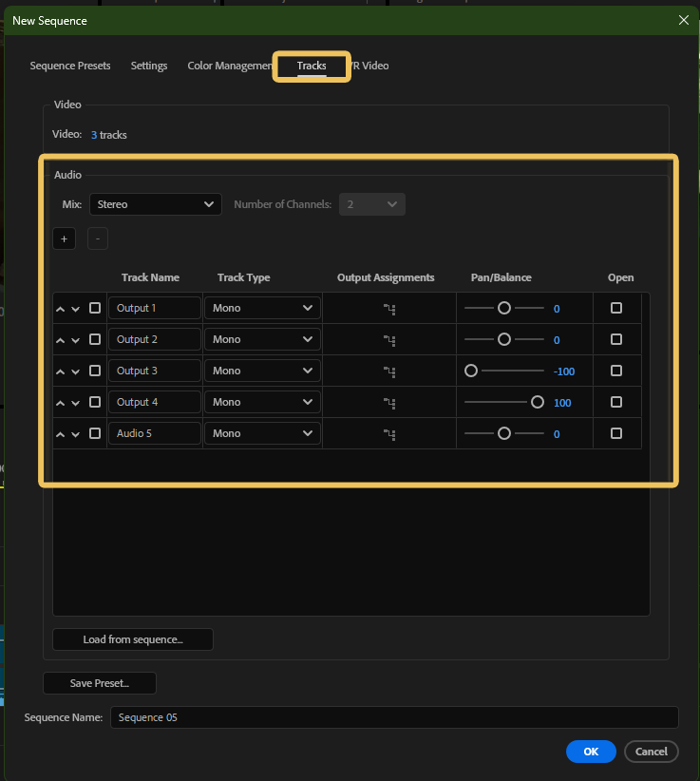Screen dimensions: 700x781
Task: Switch to Settings tab
Action: coord(149,66)
